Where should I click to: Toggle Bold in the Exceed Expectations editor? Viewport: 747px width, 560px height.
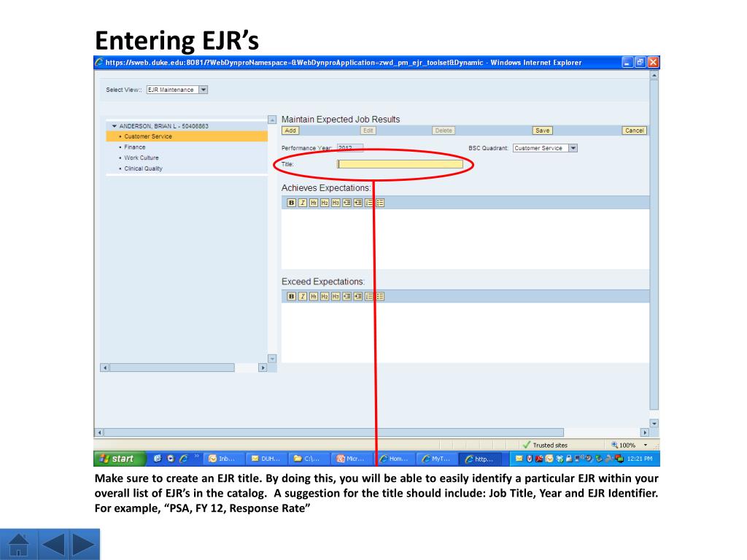291,297
